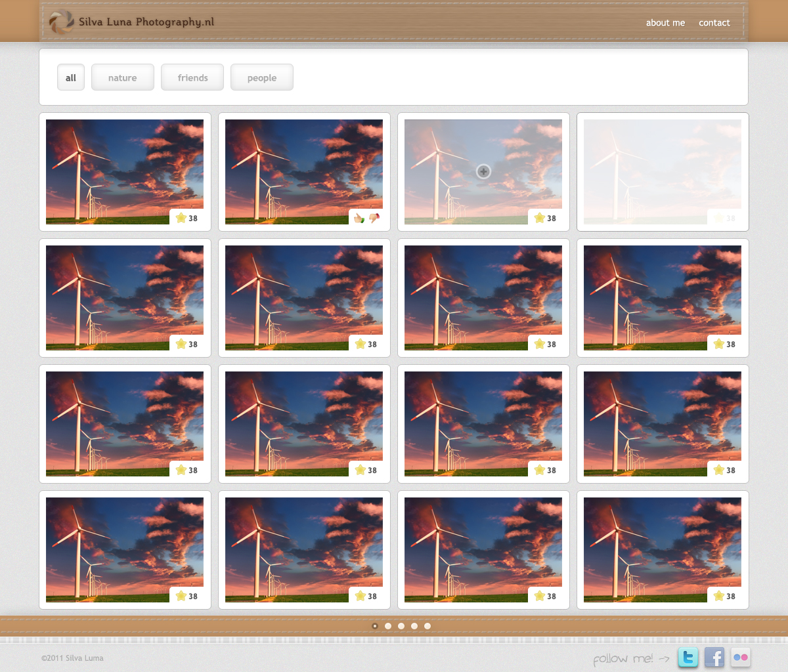Select the fourth pagination dot

414,626
